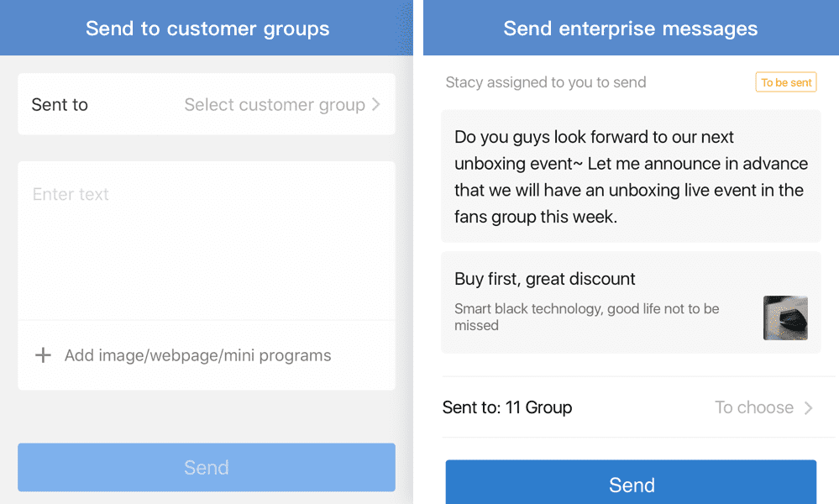Image resolution: width=839 pixels, height=504 pixels.
Task: Click the To be sent status tag
Action: pyautogui.click(x=786, y=82)
